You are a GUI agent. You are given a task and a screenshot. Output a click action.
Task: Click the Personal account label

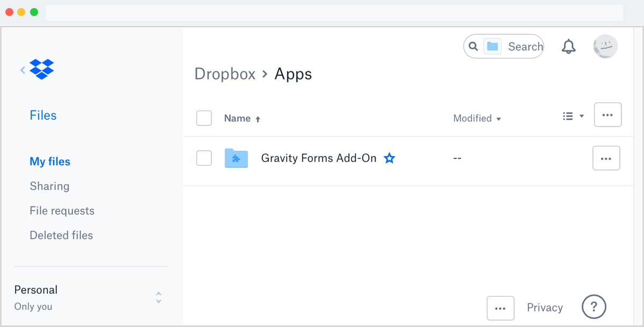tap(35, 290)
